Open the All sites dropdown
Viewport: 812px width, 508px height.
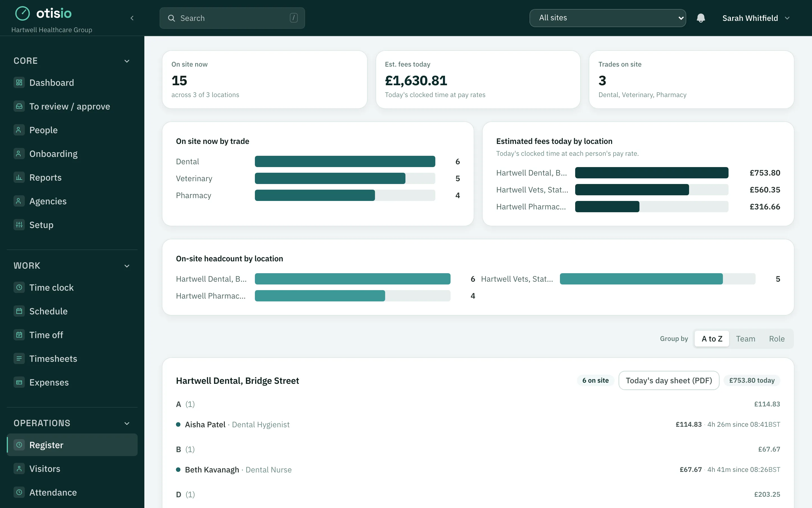pyautogui.click(x=608, y=18)
